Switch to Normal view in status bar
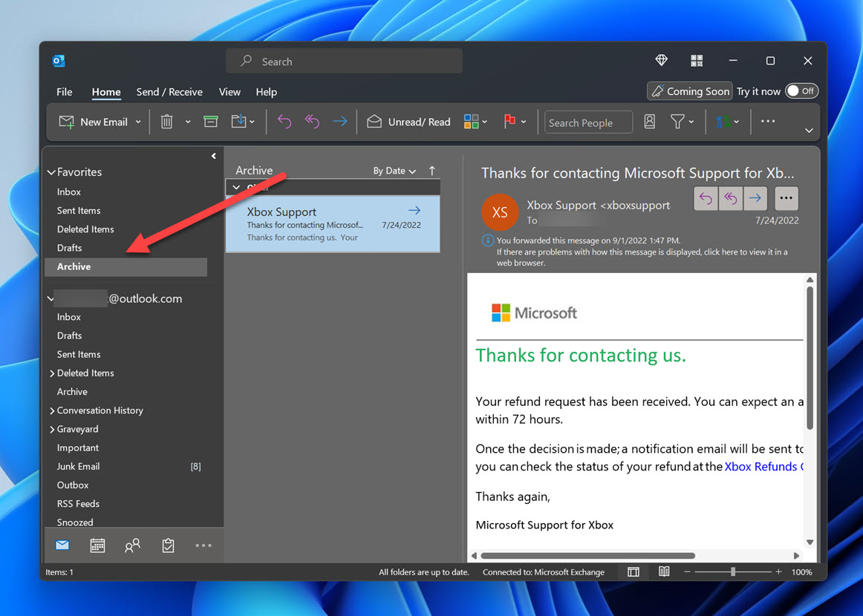The image size is (863, 616). coord(634,572)
